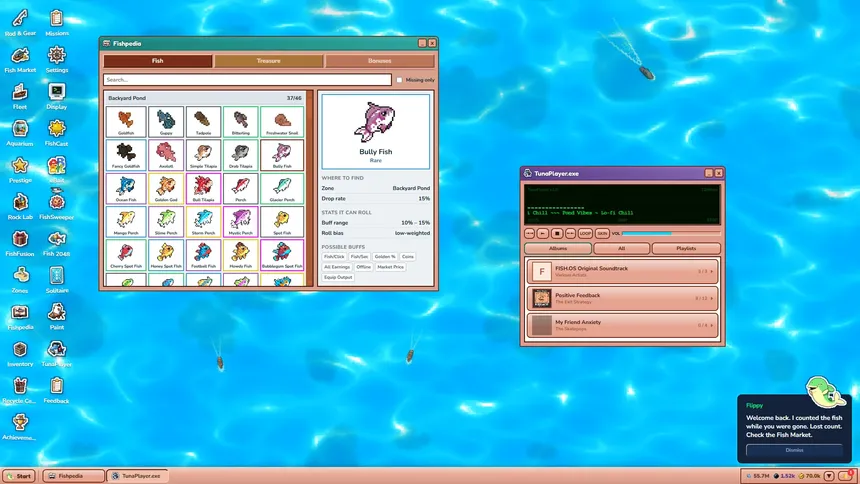
Task: Click the next track button in TunaPlayer
Action: coord(570,233)
